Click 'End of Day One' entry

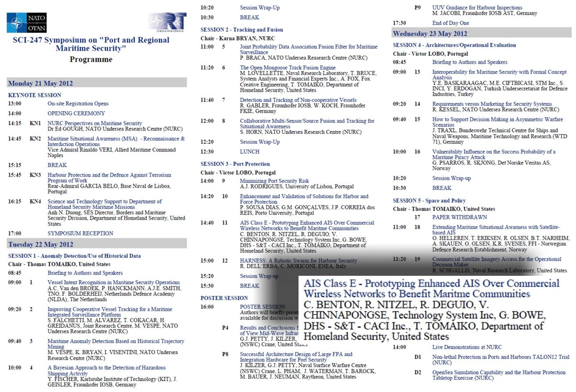[450, 23]
